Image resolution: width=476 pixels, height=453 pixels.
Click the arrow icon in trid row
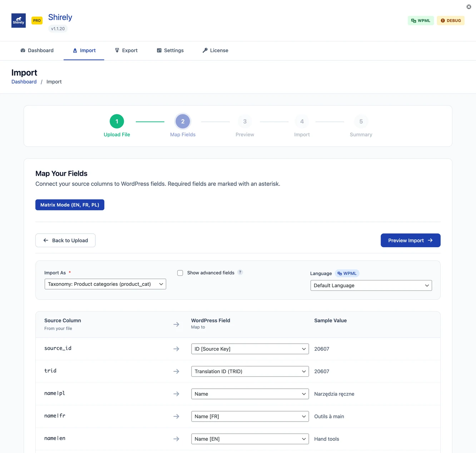point(176,371)
